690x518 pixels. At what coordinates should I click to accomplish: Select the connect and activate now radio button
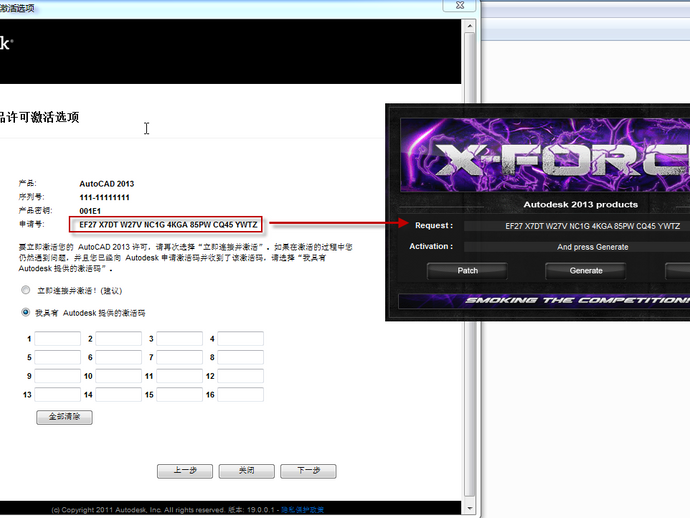(26, 290)
